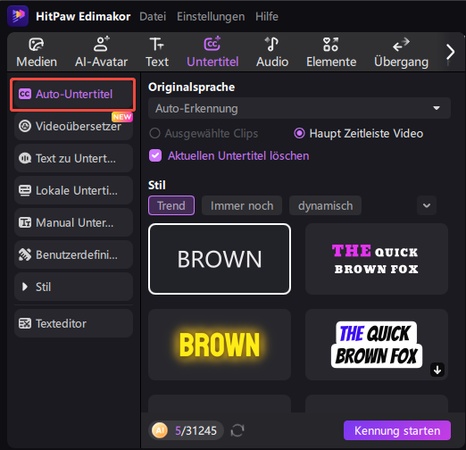The height and width of the screenshot is (450, 466).
Task: Select Auto-Untertitel in the sidebar
Action: [x=73, y=94]
